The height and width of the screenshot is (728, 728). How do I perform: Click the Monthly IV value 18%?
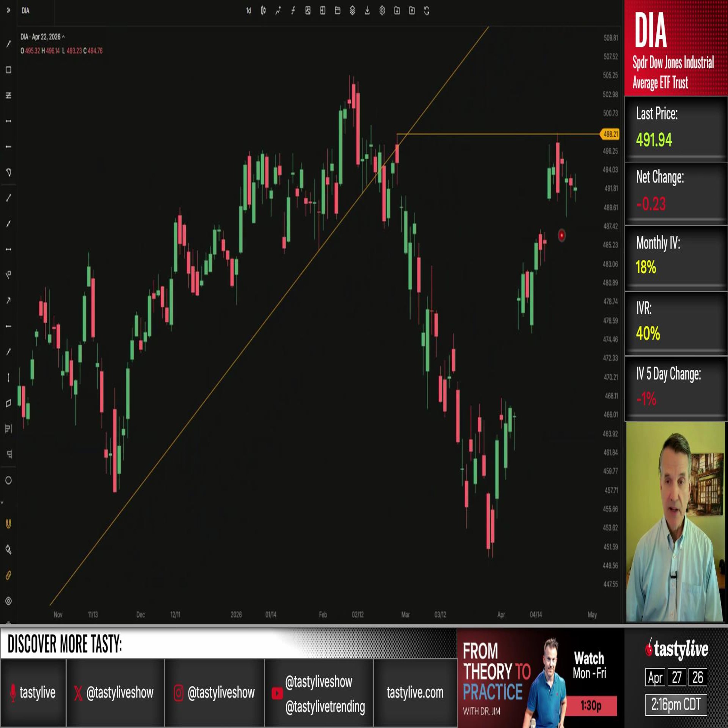tap(646, 267)
